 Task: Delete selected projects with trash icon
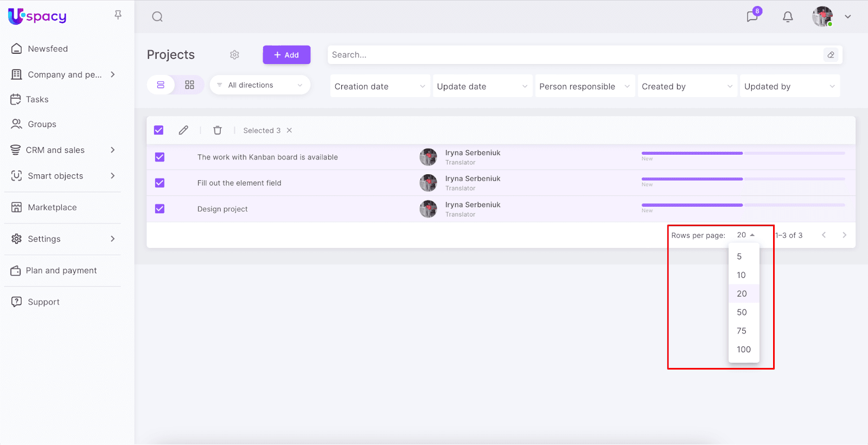(x=218, y=130)
